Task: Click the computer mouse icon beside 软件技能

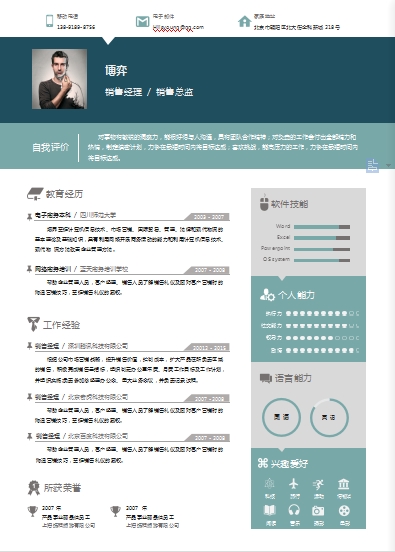Action: 264,203
